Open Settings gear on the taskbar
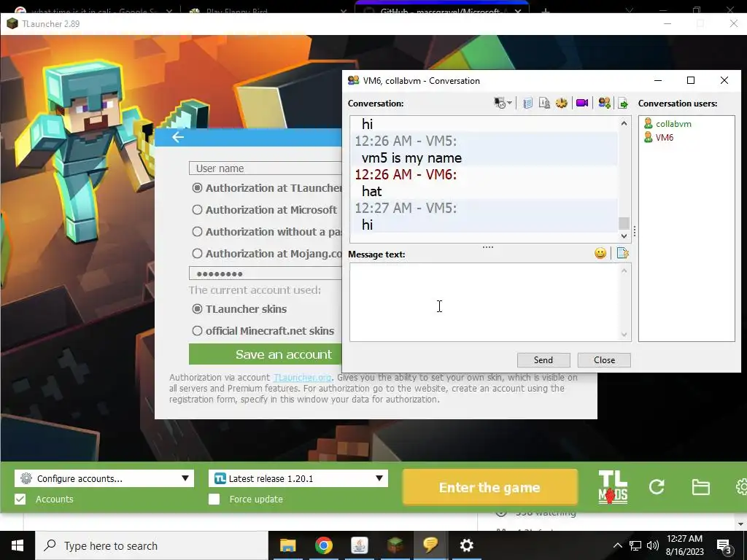747x560 pixels. (x=466, y=545)
